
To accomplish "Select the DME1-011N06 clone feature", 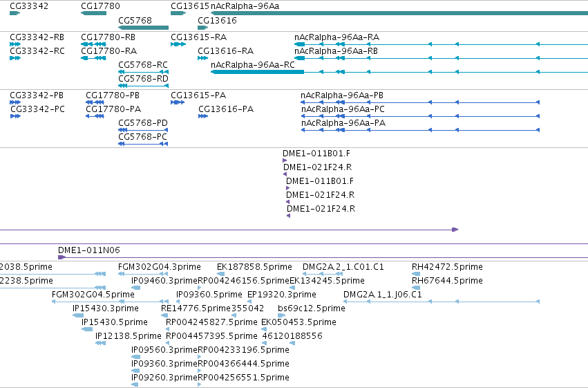I will (x=323, y=257).
